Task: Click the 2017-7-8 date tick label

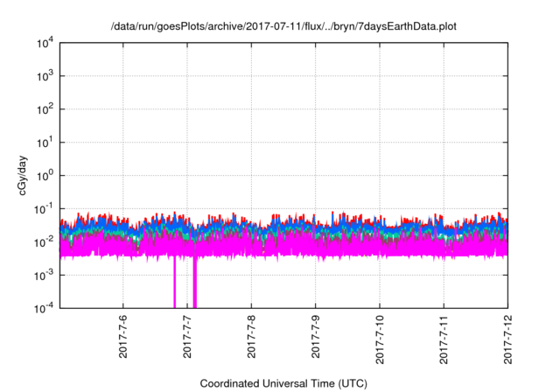Action: coord(251,336)
